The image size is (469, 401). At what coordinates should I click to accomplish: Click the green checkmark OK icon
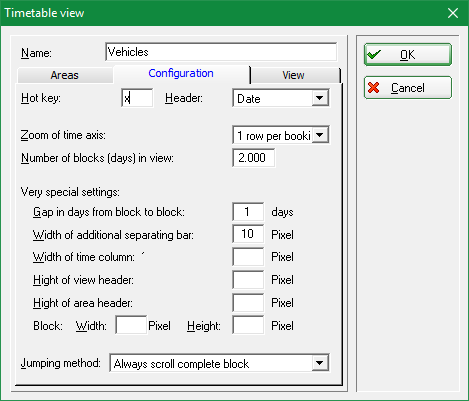tap(373, 54)
